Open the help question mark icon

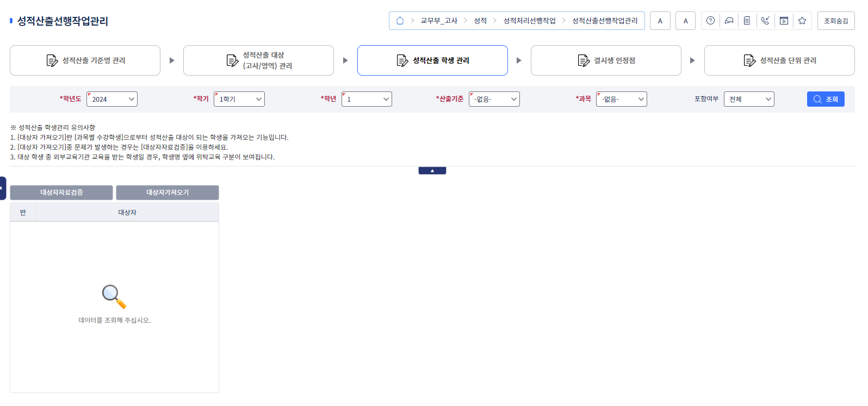(710, 21)
